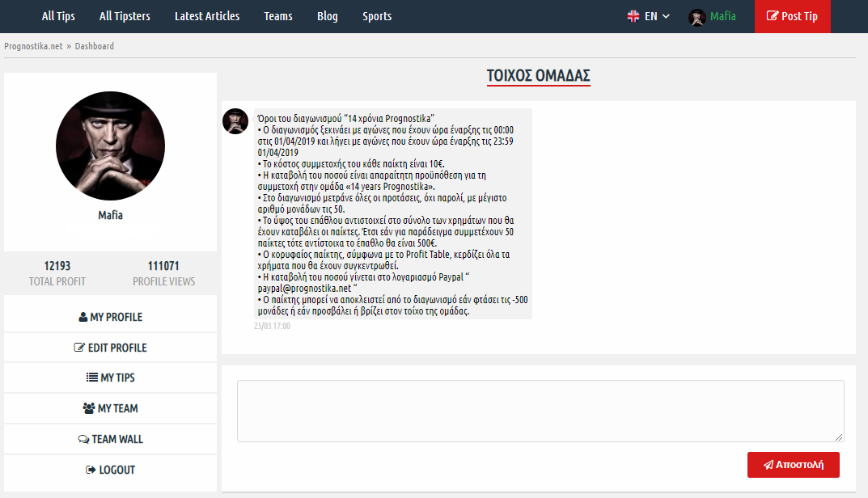
Task: View My Team from sidebar
Action: [x=110, y=408]
